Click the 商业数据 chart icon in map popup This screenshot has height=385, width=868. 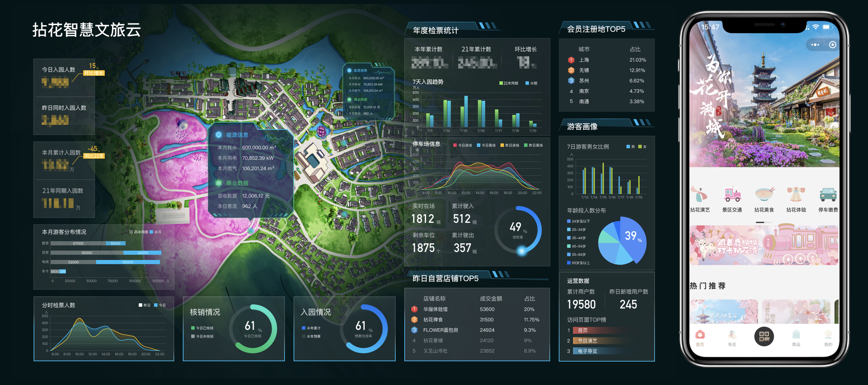point(219,183)
